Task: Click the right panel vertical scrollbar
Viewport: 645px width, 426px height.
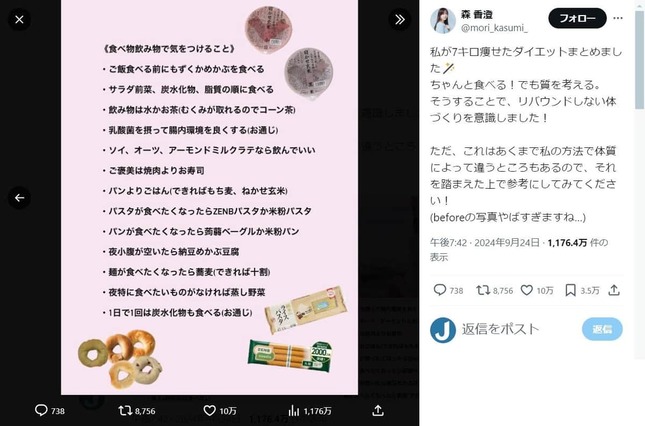Action: [640, 60]
